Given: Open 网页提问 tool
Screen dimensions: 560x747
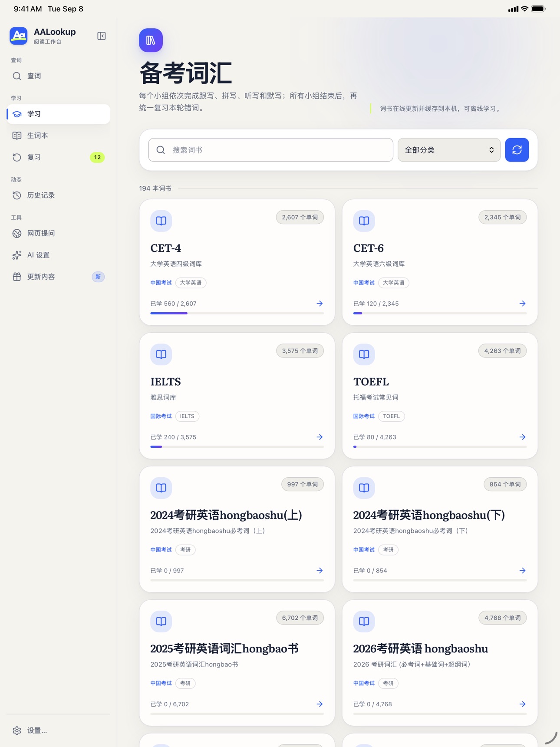Looking at the screenshot, I should [x=59, y=233].
